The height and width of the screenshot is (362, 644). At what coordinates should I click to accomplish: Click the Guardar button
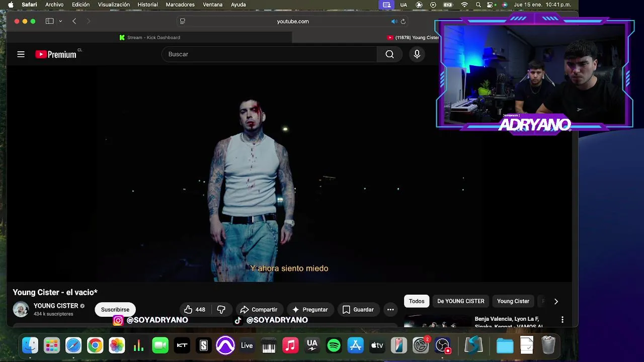pyautogui.click(x=358, y=310)
